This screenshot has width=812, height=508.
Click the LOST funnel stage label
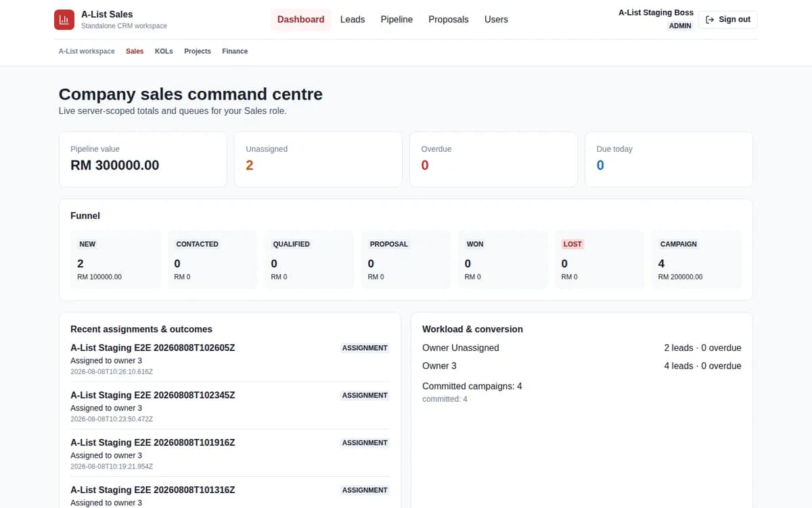point(572,244)
